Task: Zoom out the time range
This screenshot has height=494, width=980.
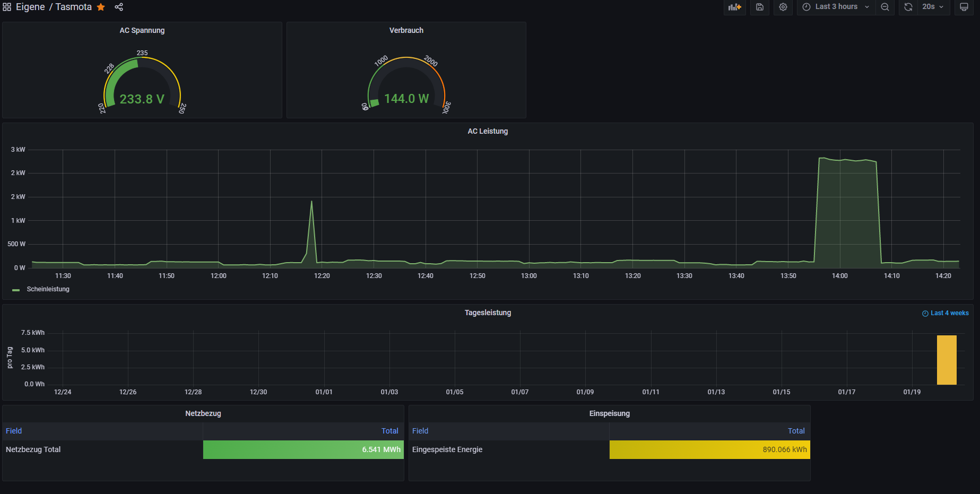Action: point(885,7)
